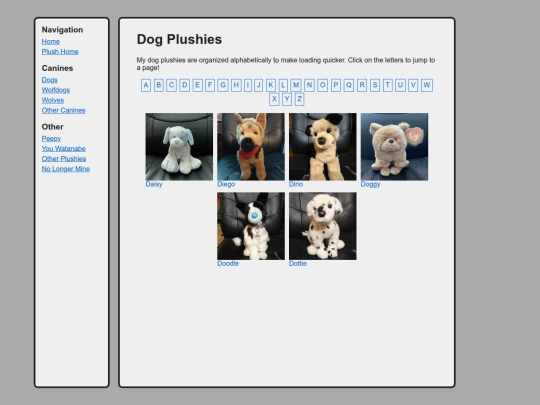Image resolution: width=540 pixels, height=405 pixels.
Task: Jump to letter F page
Action: 210,85
